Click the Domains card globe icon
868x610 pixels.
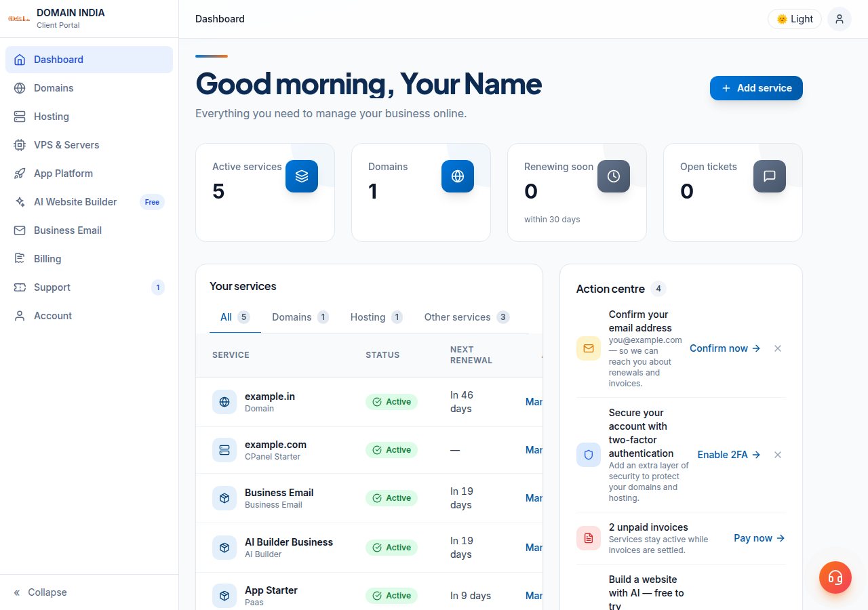click(458, 176)
